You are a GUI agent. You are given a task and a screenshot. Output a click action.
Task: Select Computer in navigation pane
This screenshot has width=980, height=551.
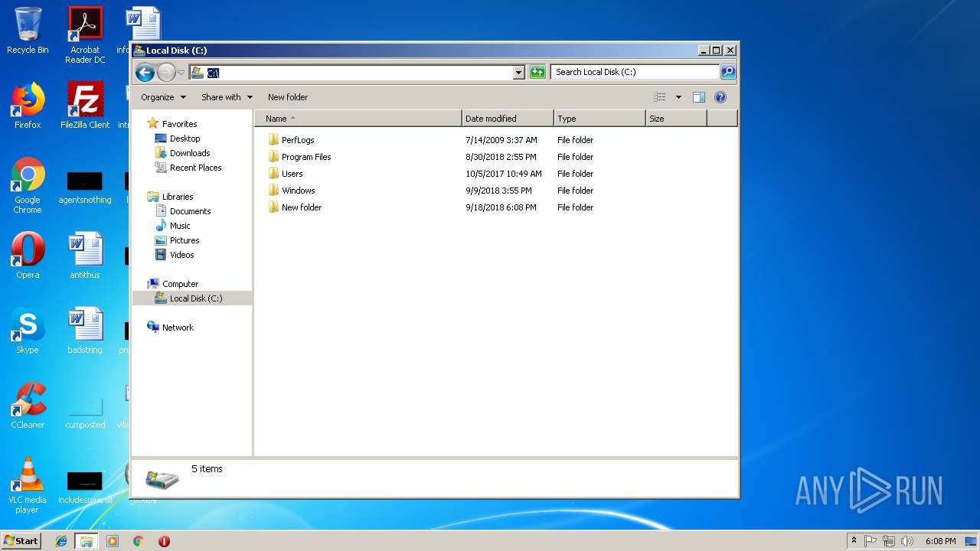click(173, 284)
